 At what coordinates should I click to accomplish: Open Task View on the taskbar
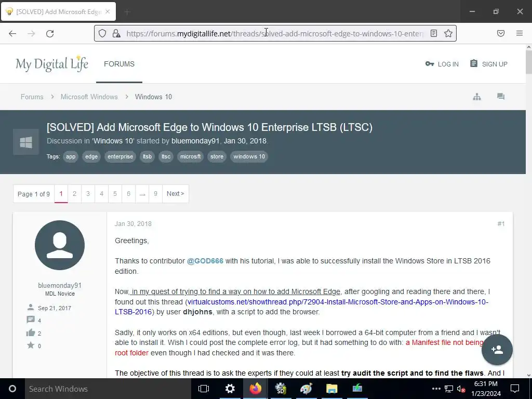pos(204,389)
